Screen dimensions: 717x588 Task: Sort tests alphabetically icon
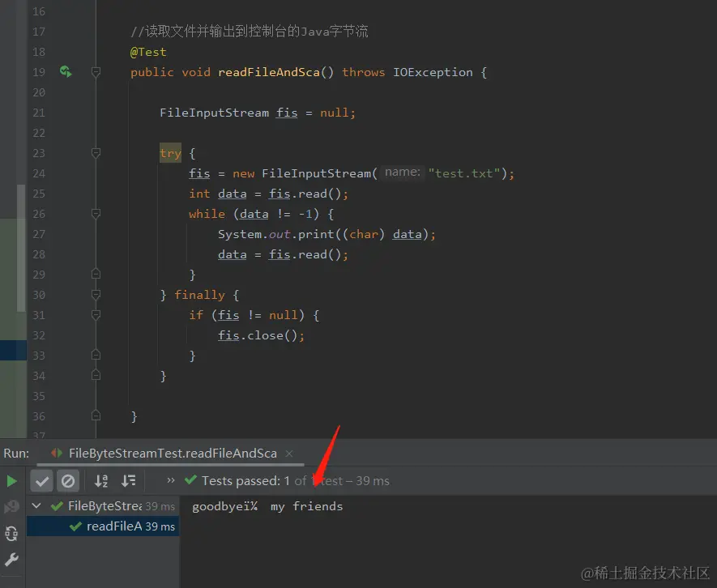(x=101, y=481)
